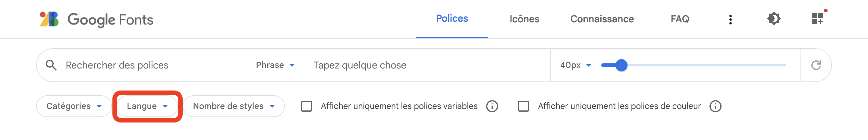This screenshot has width=868, height=140.
Task: Open the Phrase preview type dropdown
Action: [275, 65]
